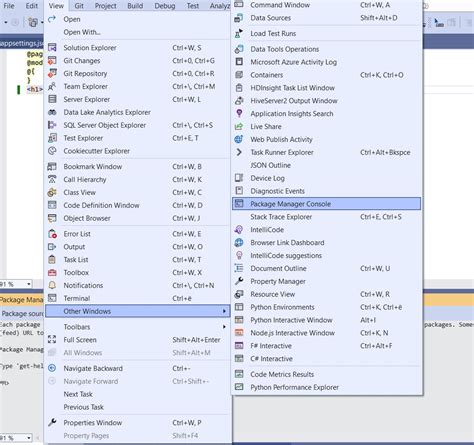The width and height of the screenshot is (474, 445).
Task: Select Code Definition Window entry
Action: (137, 205)
